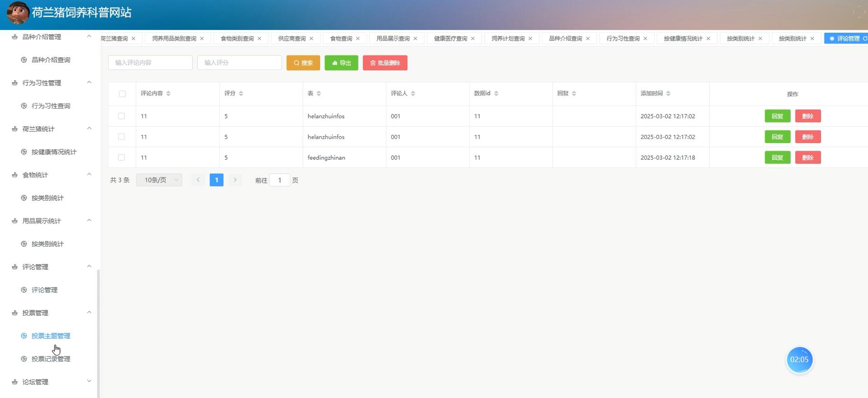Open the 10条/页 page size dropdown
The image size is (868, 398).
point(159,180)
